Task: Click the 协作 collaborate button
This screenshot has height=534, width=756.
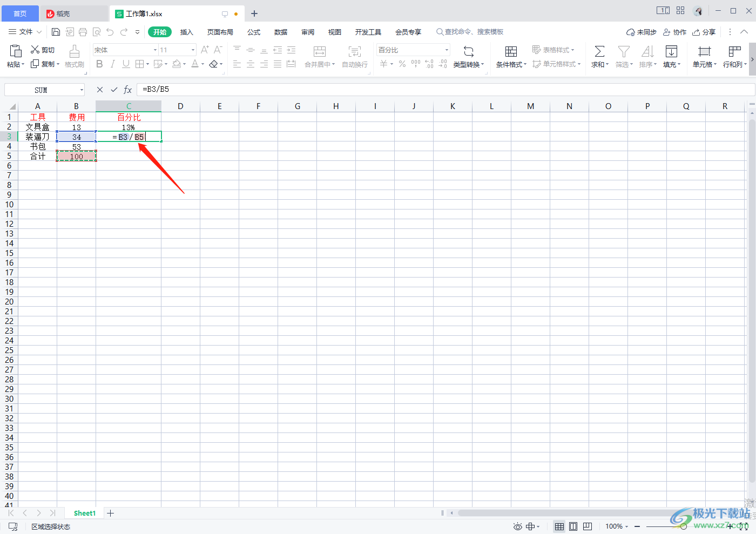Action: (x=675, y=32)
